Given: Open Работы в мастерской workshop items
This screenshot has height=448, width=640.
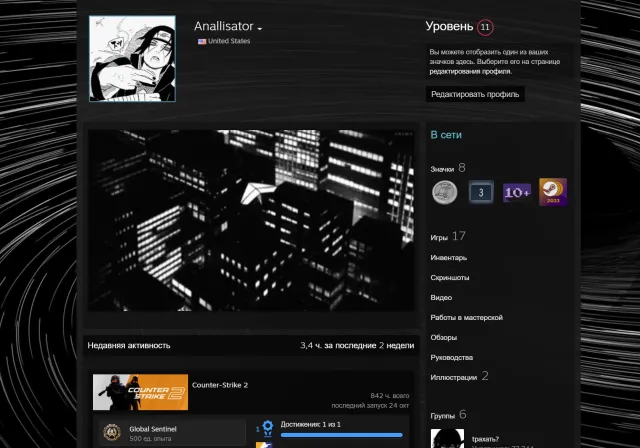Looking at the screenshot, I should [467, 318].
